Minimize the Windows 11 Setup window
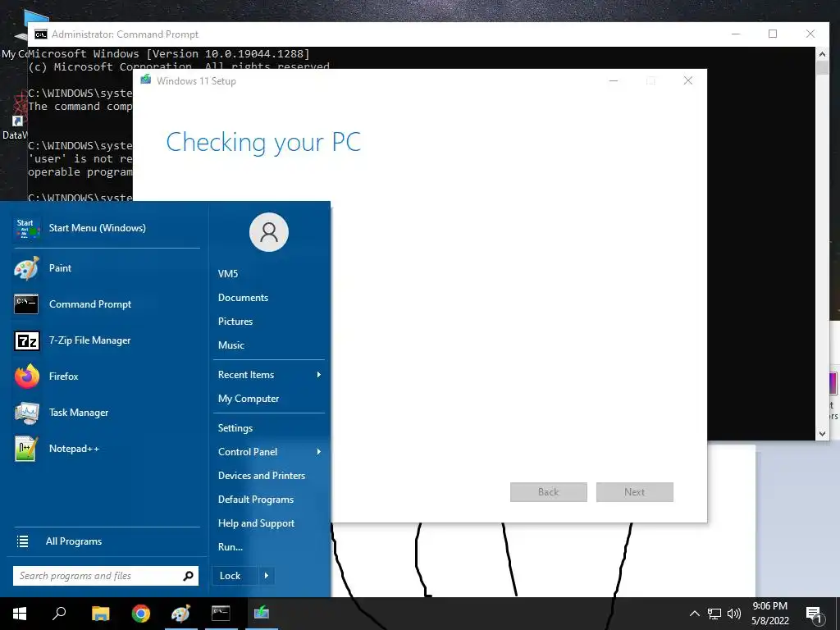 (614, 80)
